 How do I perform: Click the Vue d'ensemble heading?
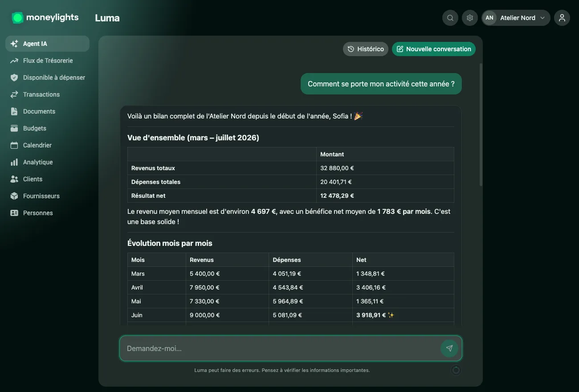(x=193, y=138)
